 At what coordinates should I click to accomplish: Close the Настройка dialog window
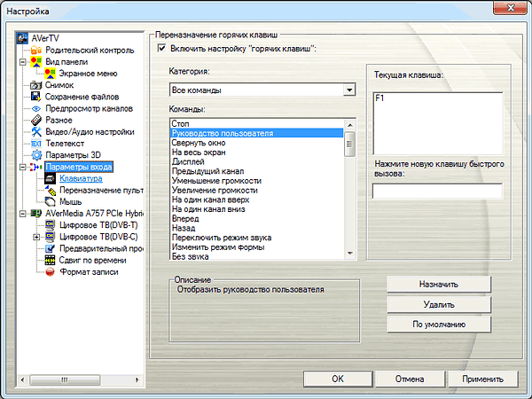point(510,7)
